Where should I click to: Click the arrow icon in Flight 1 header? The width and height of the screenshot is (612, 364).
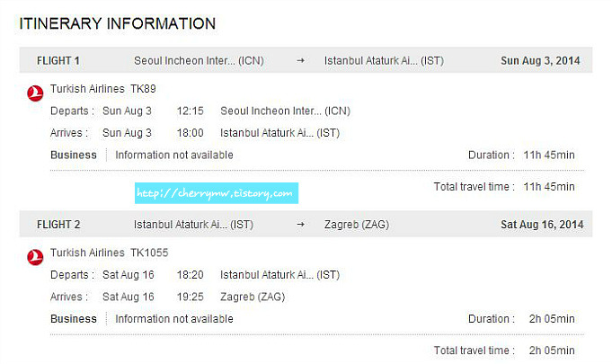point(300,60)
